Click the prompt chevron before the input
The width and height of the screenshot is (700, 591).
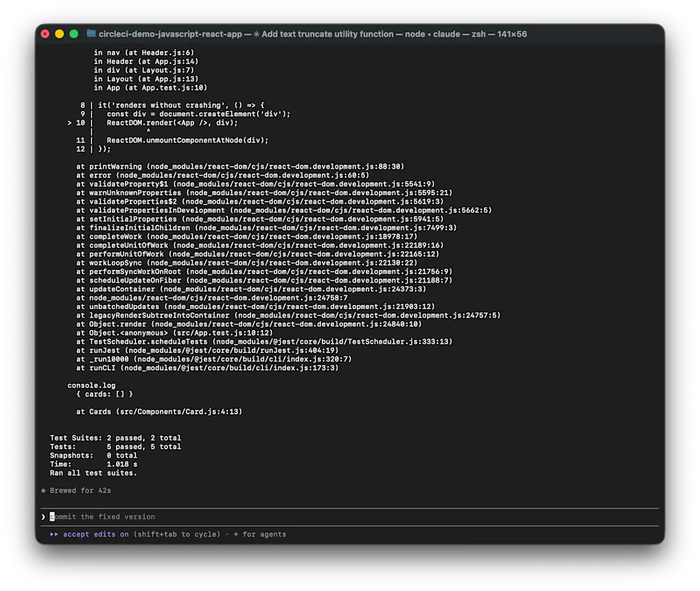coord(43,517)
